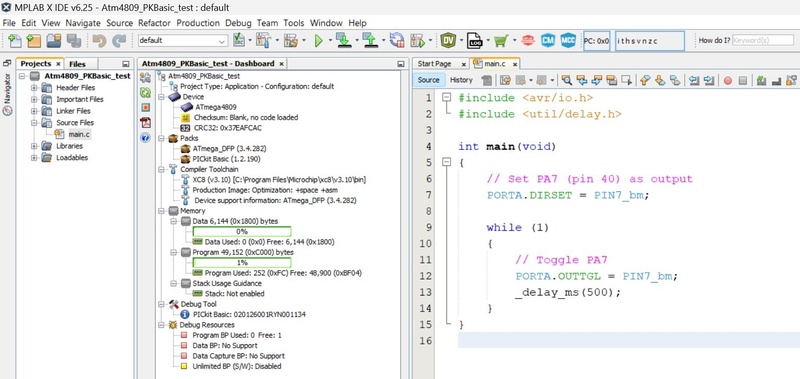
Task: Click the Program memory 1% usage bar
Action: pos(242,263)
